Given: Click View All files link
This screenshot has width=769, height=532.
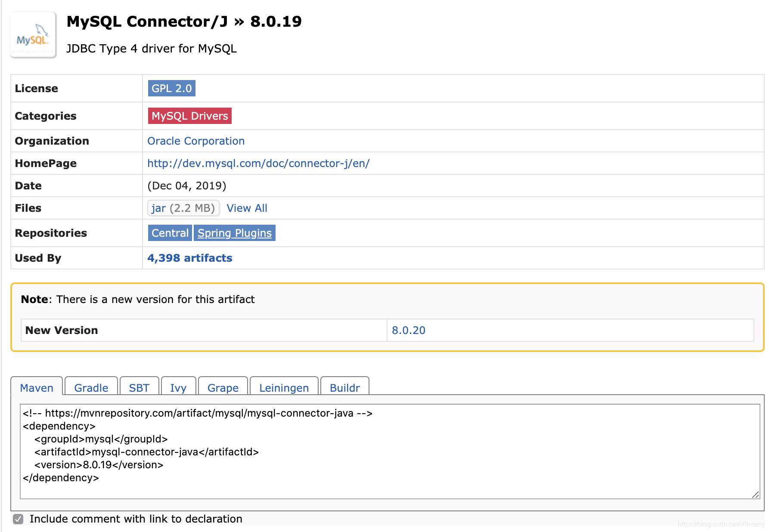Looking at the screenshot, I should pos(247,208).
